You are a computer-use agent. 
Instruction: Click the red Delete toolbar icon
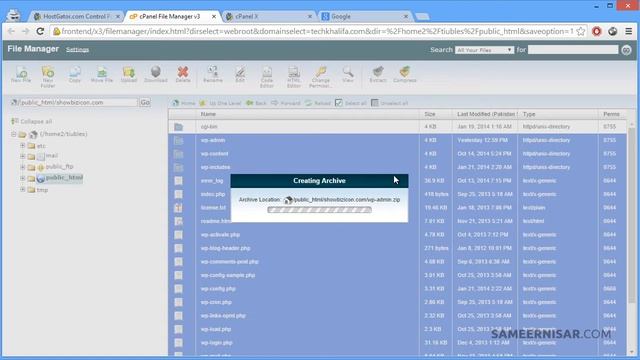pyautogui.click(x=183, y=75)
